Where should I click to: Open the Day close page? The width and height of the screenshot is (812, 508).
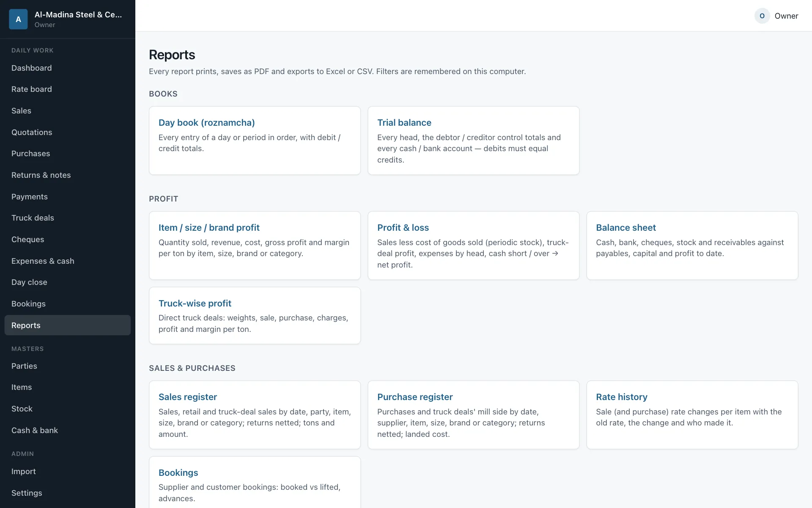68,282
